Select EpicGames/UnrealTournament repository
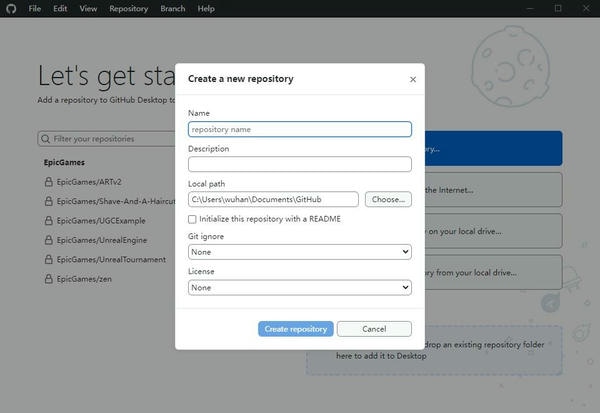 click(x=111, y=260)
